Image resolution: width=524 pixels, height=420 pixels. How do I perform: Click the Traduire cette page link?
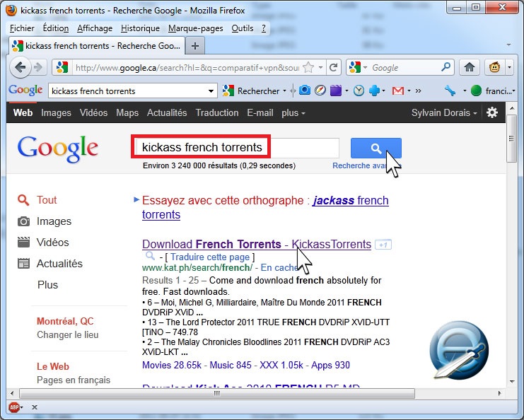click(x=210, y=257)
